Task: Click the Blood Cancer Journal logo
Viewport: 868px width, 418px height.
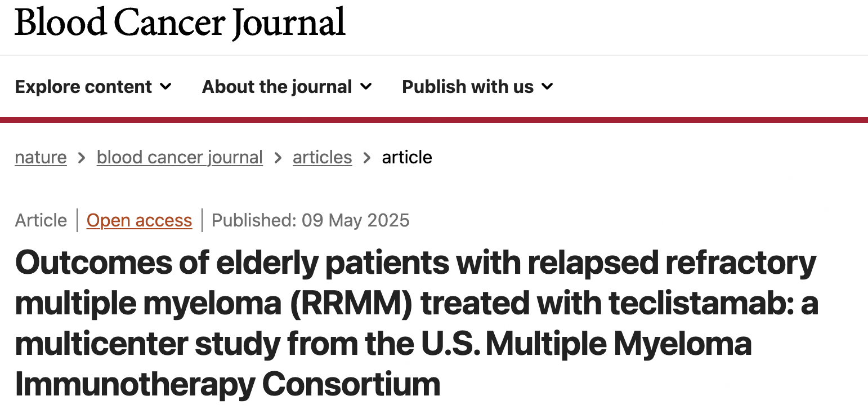Action: point(180,23)
